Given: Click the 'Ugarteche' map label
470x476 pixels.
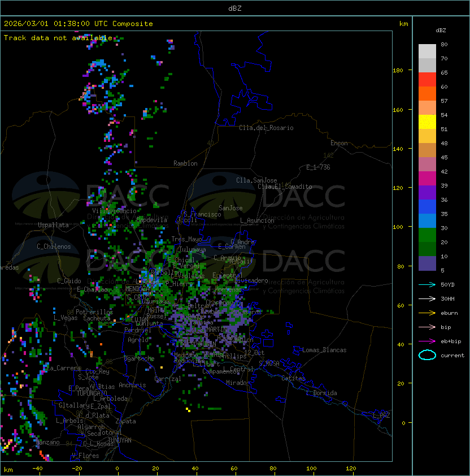Looking at the screenshot, I should pos(140,358).
